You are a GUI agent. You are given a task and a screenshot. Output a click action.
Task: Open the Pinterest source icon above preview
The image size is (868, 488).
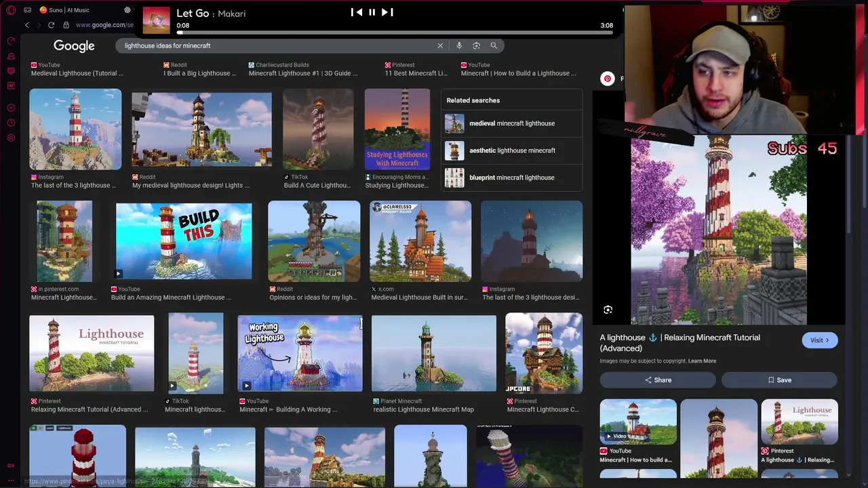(608, 79)
